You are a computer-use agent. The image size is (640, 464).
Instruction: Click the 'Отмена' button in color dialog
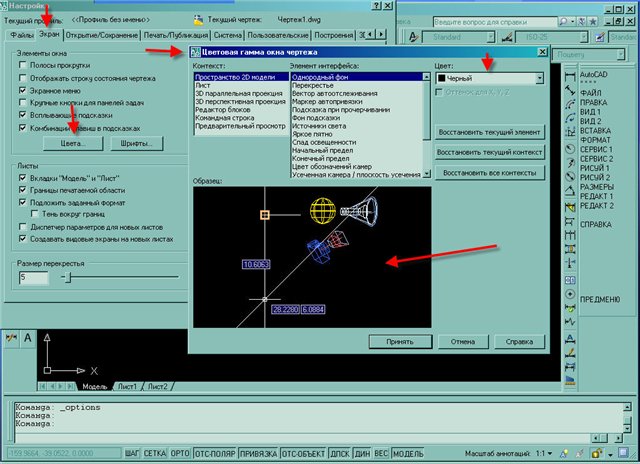pyautogui.click(x=463, y=342)
